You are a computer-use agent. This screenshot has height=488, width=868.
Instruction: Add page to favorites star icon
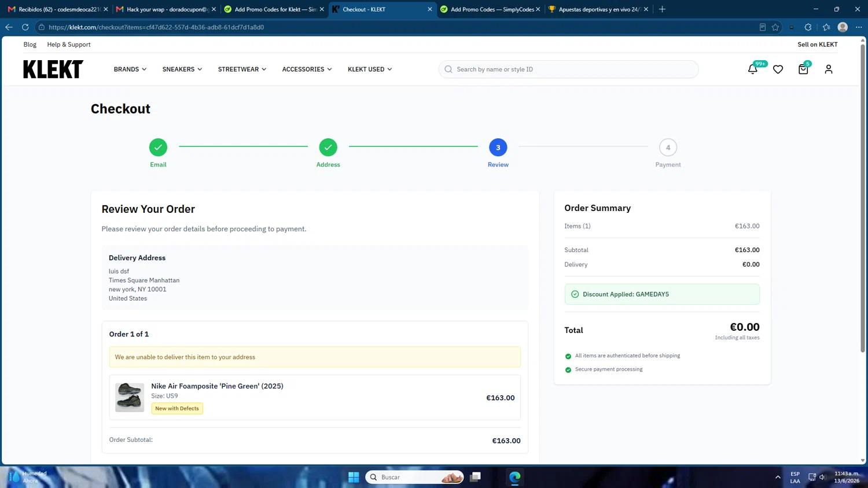tap(775, 27)
